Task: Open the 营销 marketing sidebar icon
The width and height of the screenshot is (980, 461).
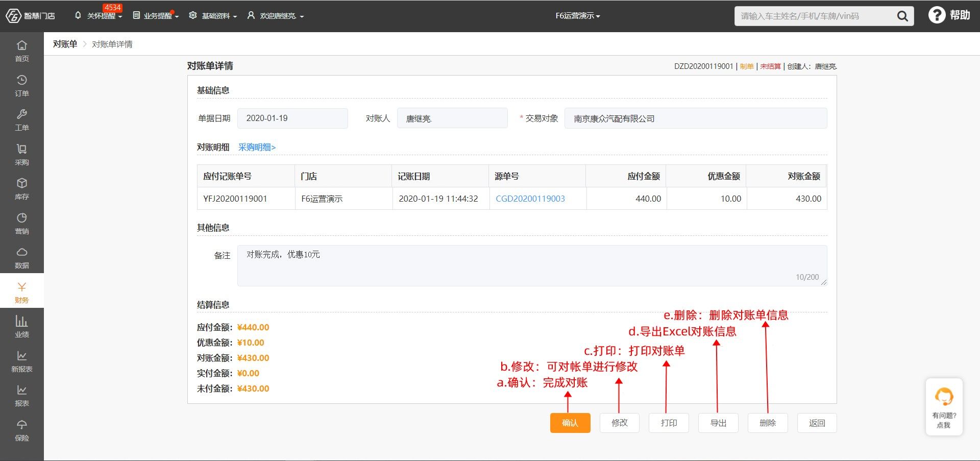Action: [22, 217]
